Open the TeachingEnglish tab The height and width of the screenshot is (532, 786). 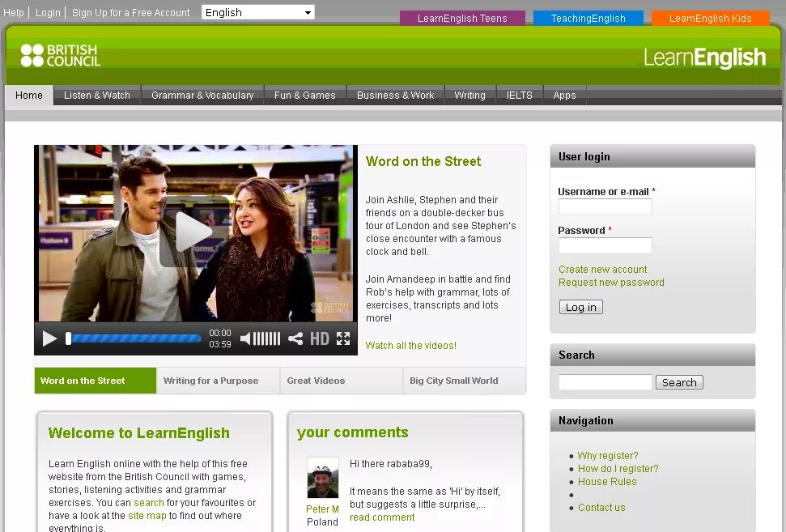(588, 19)
